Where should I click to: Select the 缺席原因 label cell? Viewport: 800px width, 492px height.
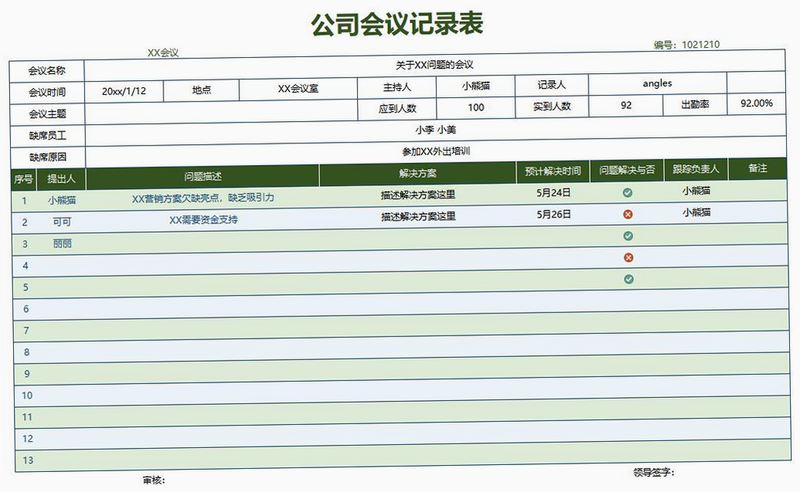[47, 157]
